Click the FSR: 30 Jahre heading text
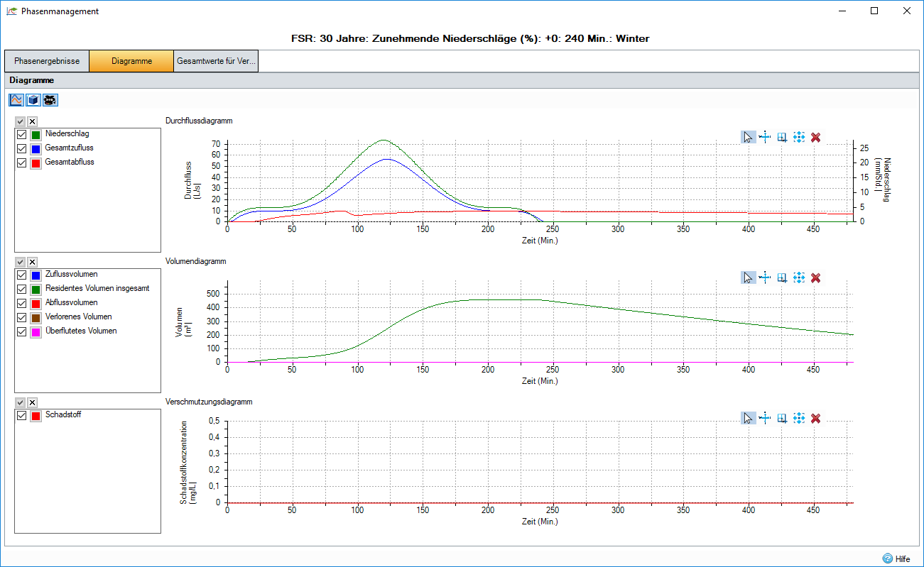The width and height of the screenshot is (924, 567). pos(470,38)
